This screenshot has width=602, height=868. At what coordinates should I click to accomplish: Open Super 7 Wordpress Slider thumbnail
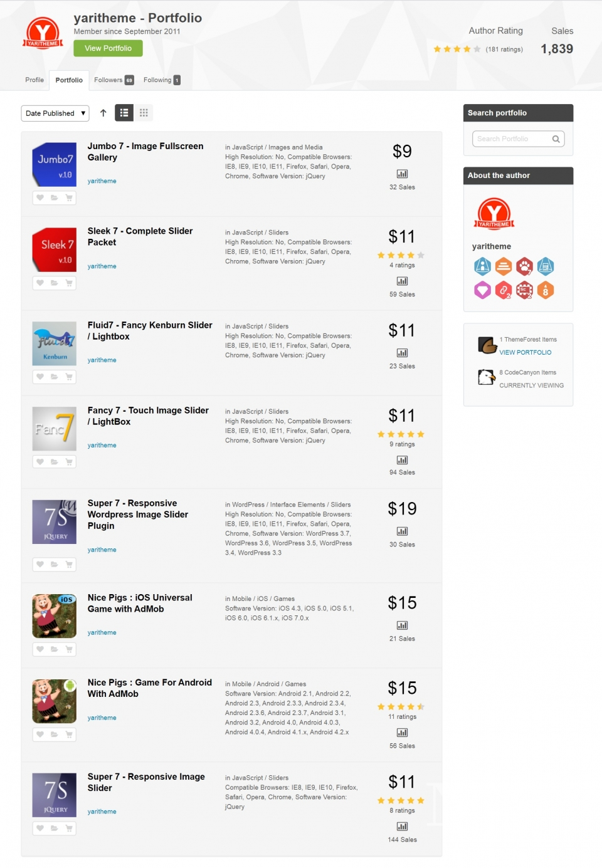[55, 522]
